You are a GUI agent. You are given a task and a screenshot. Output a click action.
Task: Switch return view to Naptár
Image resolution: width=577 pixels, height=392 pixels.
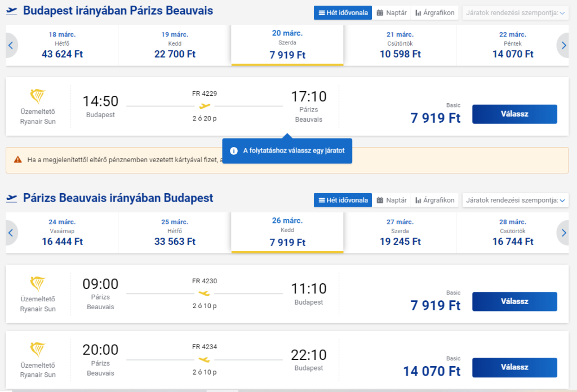392,201
